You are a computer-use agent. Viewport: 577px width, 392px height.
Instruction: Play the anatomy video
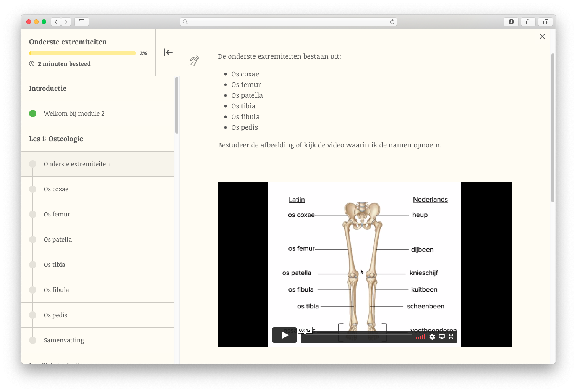(284, 335)
